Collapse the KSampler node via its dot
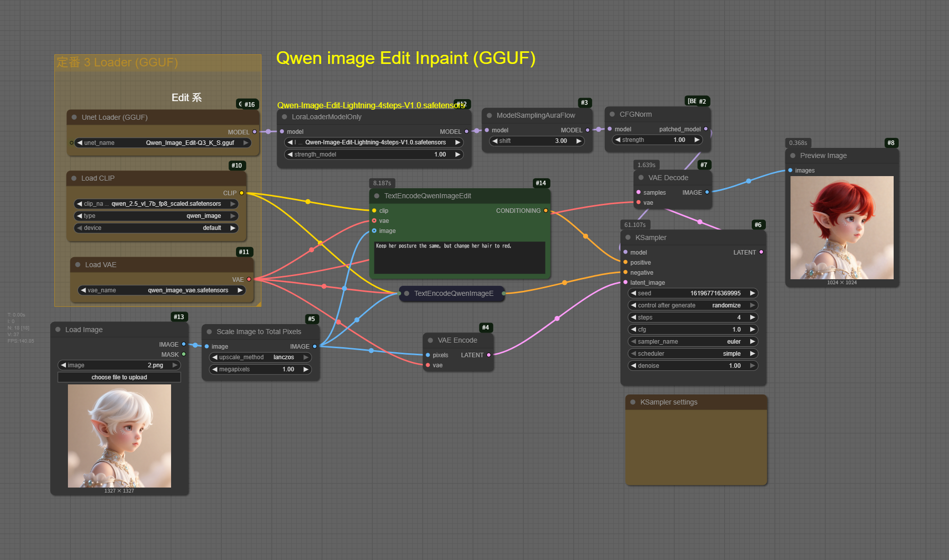This screenshot has width=949, height=560. pyautogui.click(x=628, y=237)
